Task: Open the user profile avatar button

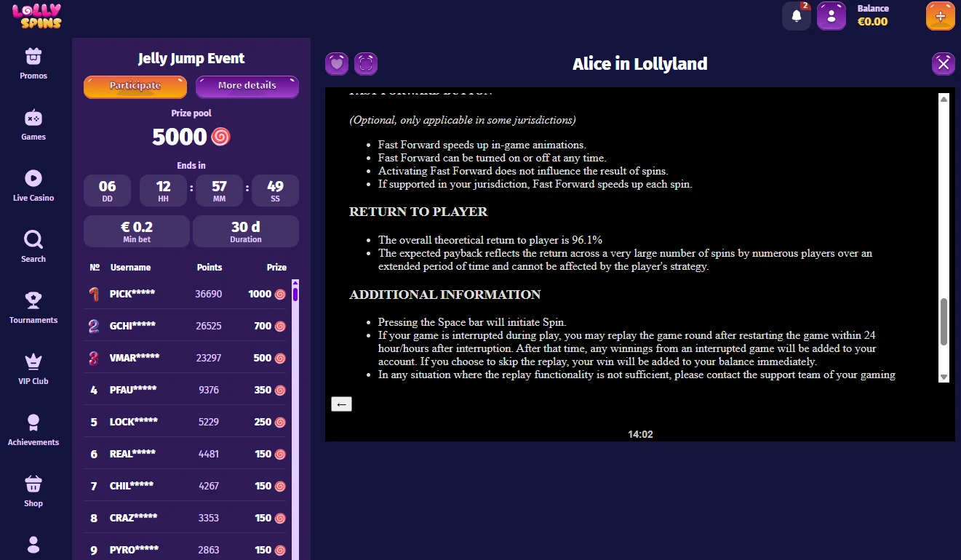Action: pyautogui.click(x=832, y=16)
